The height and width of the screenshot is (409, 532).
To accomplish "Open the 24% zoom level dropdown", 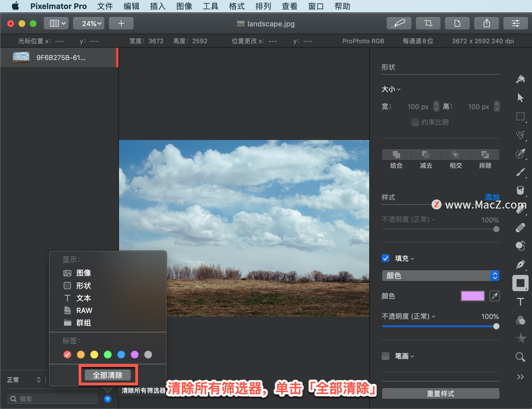I will [x=89, y=23].
